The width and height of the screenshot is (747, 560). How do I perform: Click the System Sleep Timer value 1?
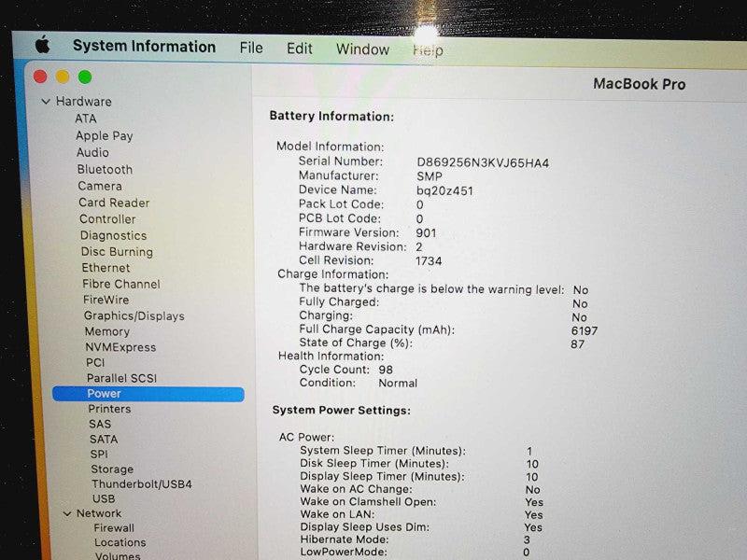(x=529, y=451)
